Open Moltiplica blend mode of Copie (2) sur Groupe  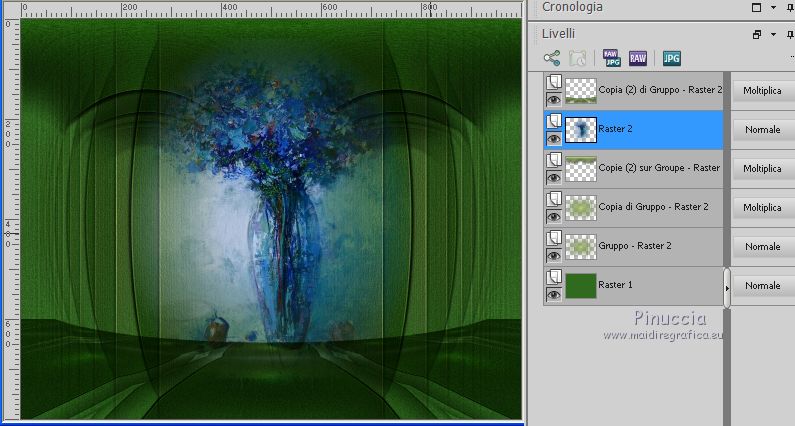[x=763, y=169]
